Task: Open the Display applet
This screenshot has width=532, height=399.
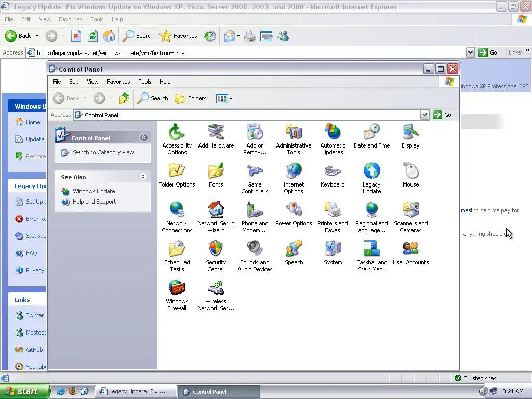Action: pyautogui.click(x=410, y=136)
